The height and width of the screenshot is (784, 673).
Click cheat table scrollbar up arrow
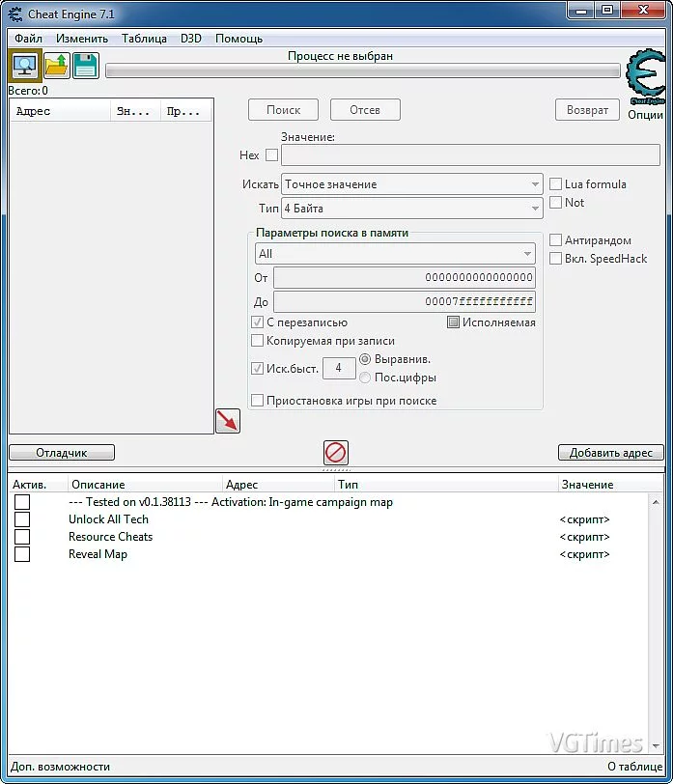tap(656, 501)
